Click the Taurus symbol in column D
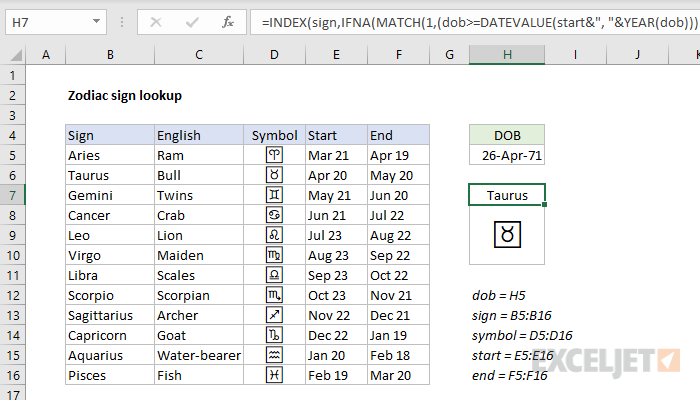This screenshot has width=700, height=400. [274, 175]
